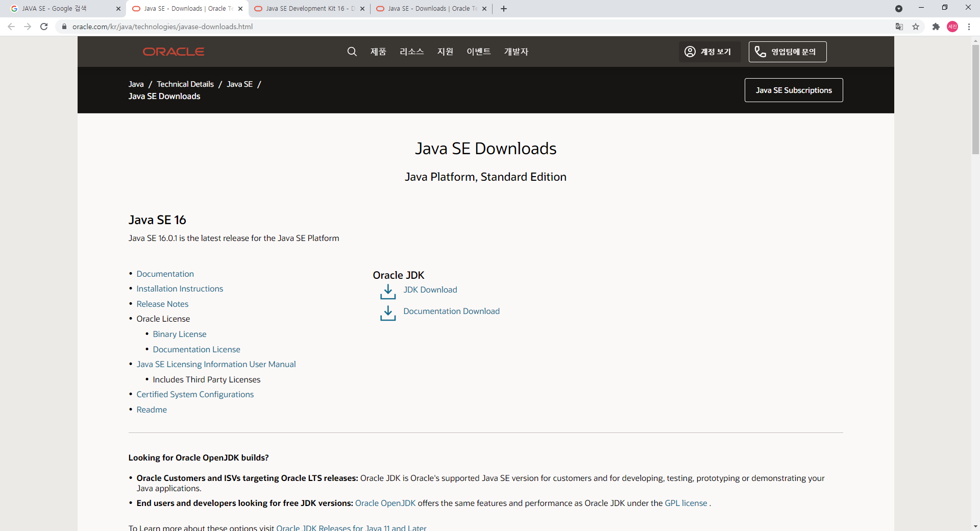The height and width of the screenshot is (531, 980).
Task: Open the Binary License link
Action: (180, 334)
